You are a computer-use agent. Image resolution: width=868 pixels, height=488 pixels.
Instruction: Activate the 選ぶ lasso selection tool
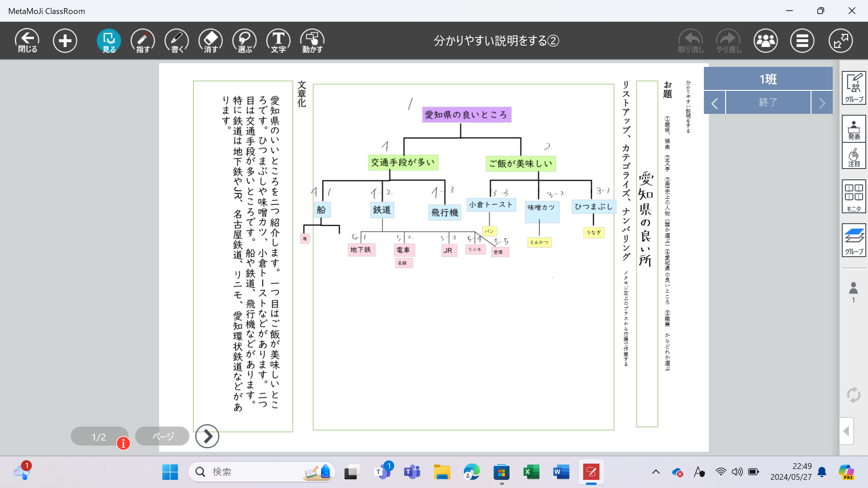click(x=245, y=41)
